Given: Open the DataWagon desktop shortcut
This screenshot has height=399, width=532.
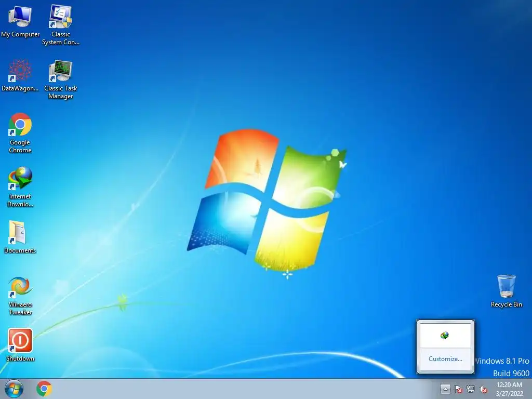Looking at the screenshot, I should tap(20, 75).
